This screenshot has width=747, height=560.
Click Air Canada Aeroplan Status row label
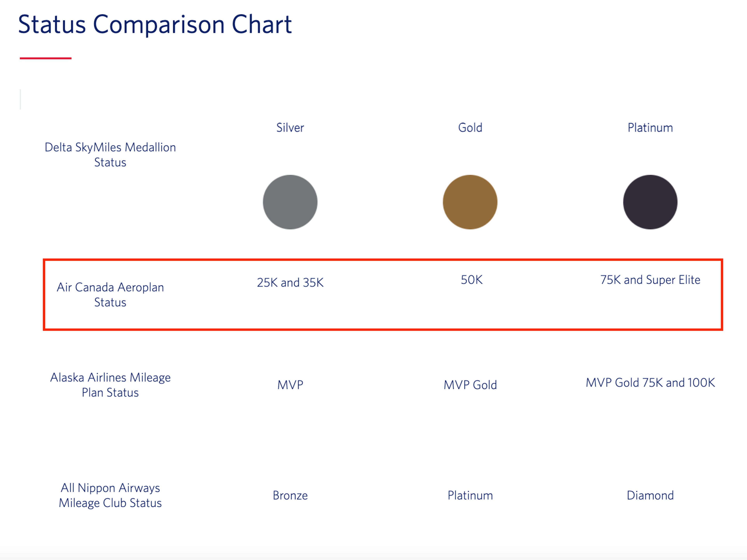[110, 294]
